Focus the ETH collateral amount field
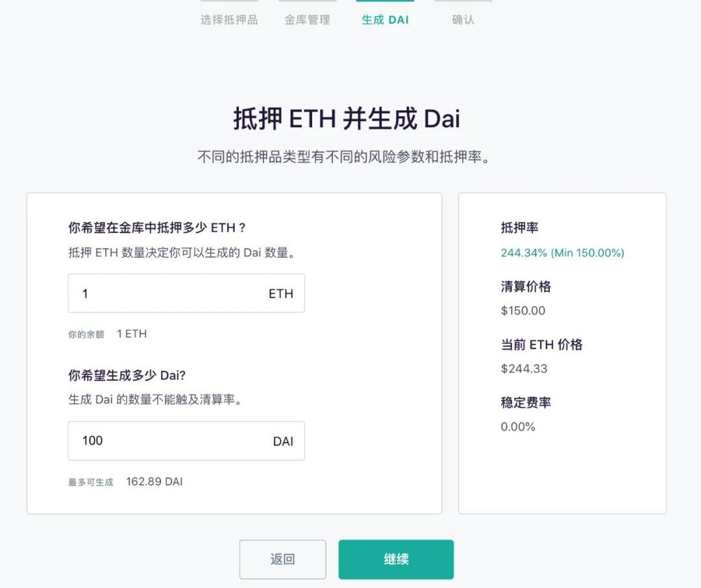 click(x=169, y=293)
